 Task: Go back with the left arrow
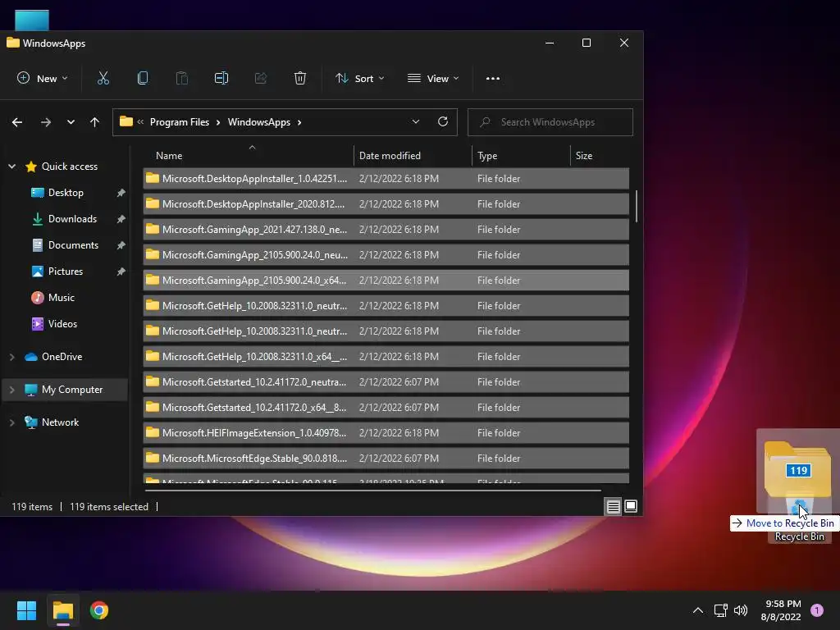17,122
